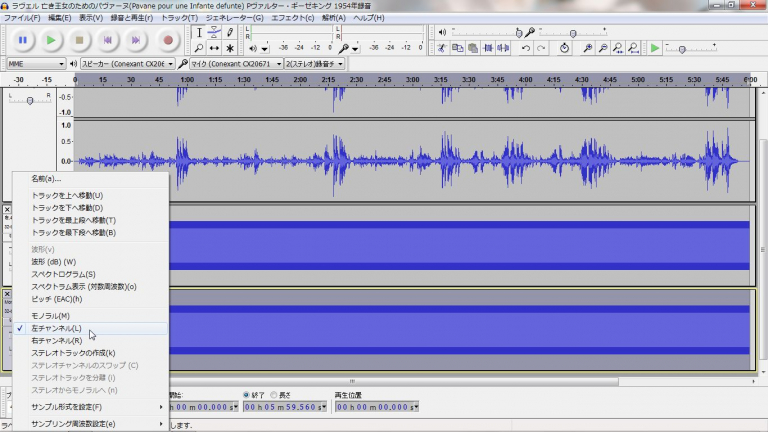Close the second track with X
Image resolution: width=768 pixels, height=432 pixels.
point(7,209)
